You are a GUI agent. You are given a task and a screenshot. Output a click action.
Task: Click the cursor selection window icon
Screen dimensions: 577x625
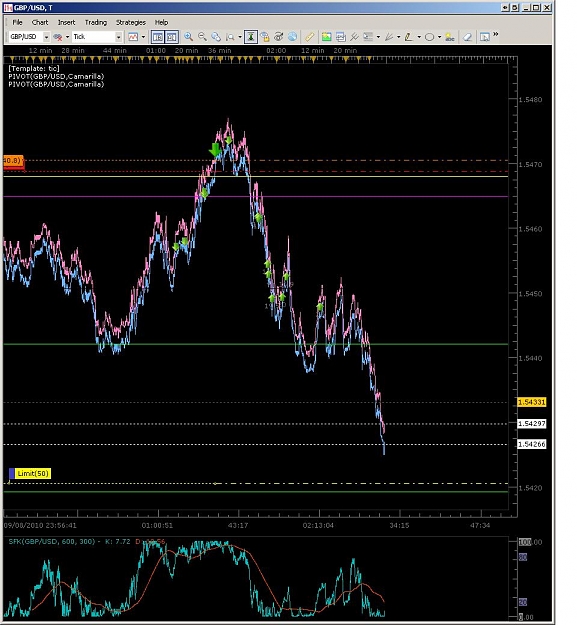(485, 37)
